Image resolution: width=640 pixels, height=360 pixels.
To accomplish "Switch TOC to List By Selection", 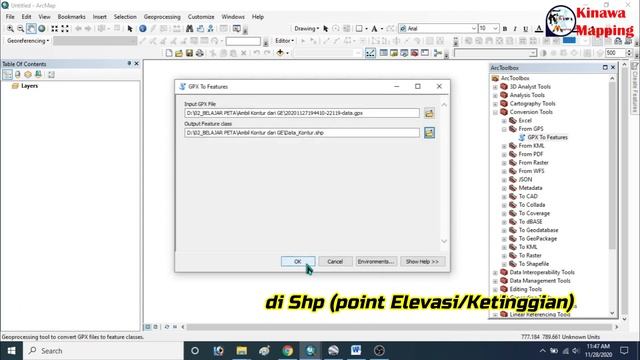I will [x=38, y=75].
